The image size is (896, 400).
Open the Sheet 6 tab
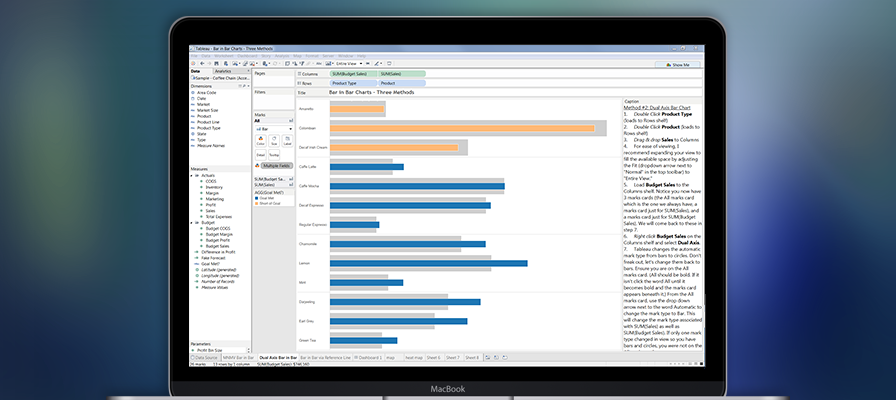click(433, 357)
